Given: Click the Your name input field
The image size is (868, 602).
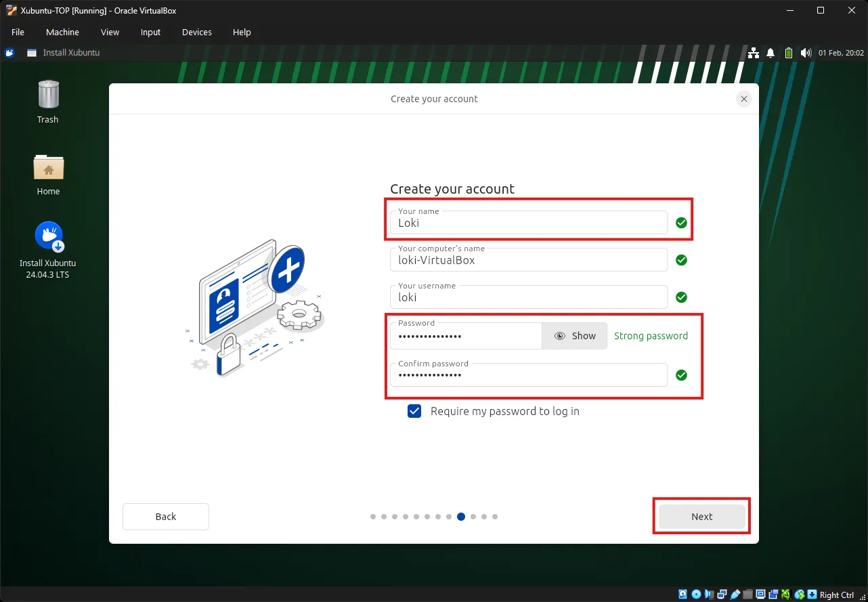Looking at the screenshot, I should click(x=528, y=223).
